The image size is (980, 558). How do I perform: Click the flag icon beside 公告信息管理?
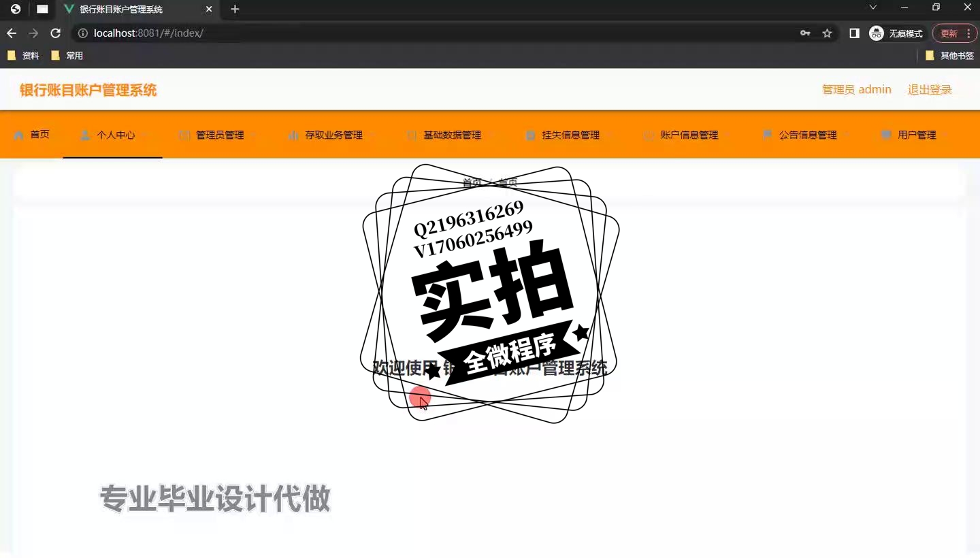pyautogui.click(x=768, y=135)
